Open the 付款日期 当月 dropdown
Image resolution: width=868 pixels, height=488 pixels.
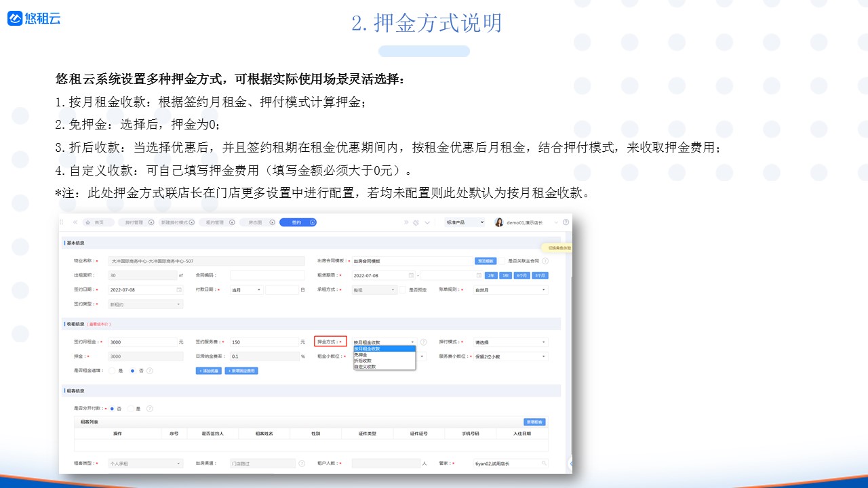tap(247, 289)
